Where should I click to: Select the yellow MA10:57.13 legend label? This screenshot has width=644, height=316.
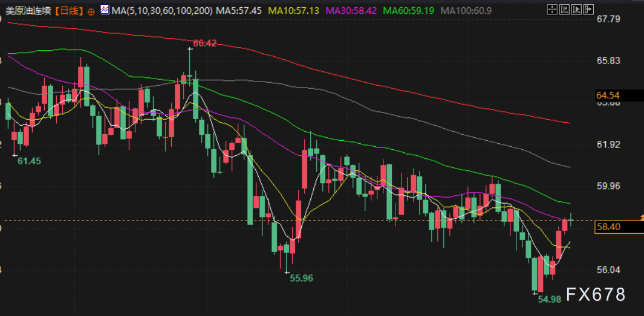(x=295, y=10)
